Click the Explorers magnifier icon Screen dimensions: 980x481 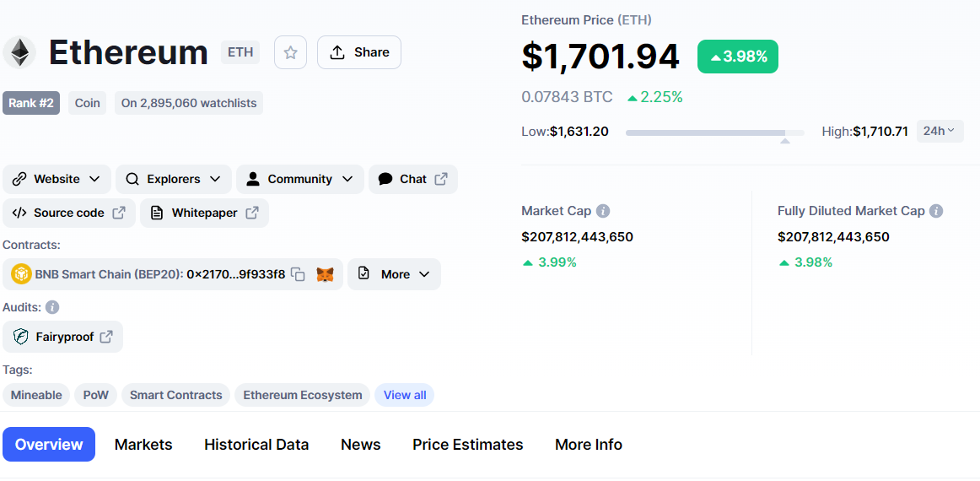point(132,179)
